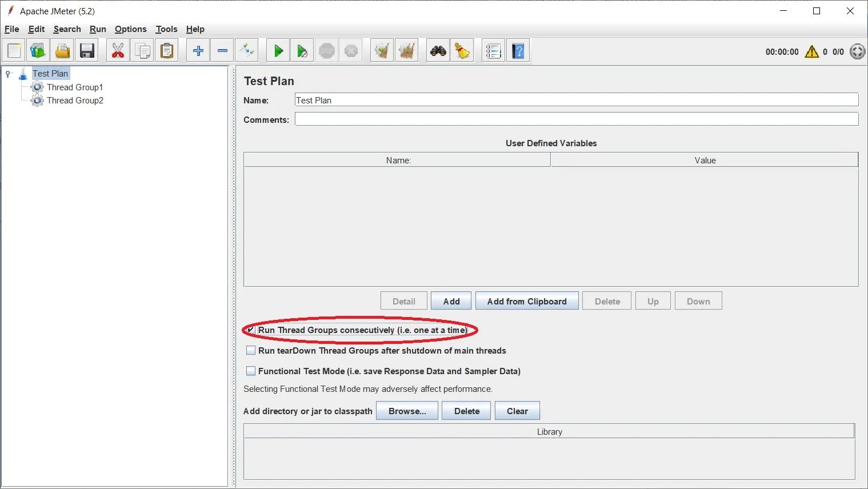The height and width of the screenshot is (489, 868).
Task: Click the classpath Delete button
Action: pyautogui.click(x=466, y=411)
